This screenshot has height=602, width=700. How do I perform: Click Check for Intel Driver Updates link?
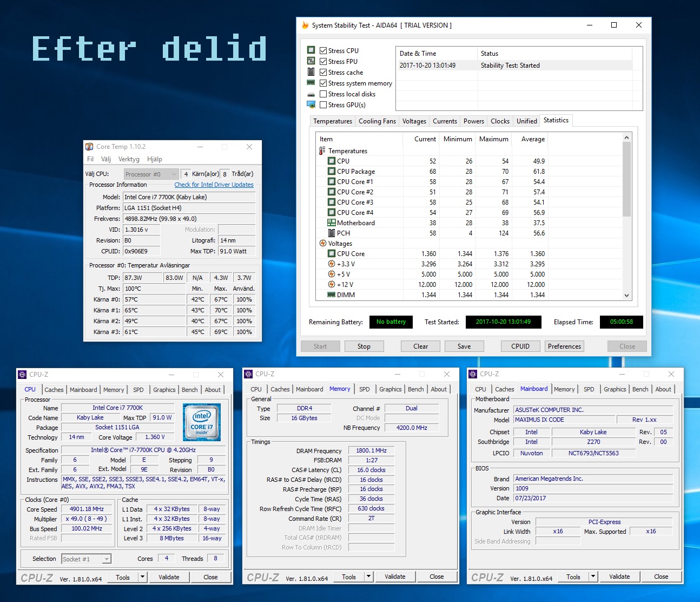pyautogui.click(x=214, y=185)
